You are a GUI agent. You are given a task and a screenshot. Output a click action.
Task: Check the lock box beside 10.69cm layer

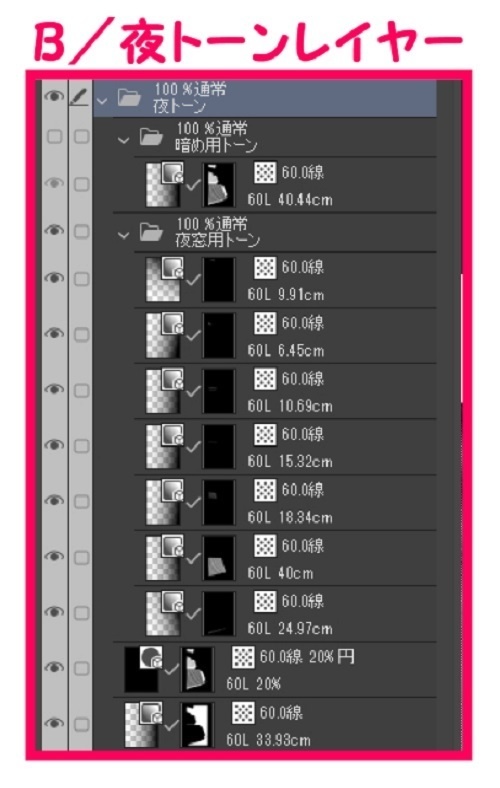click(81, 390)
